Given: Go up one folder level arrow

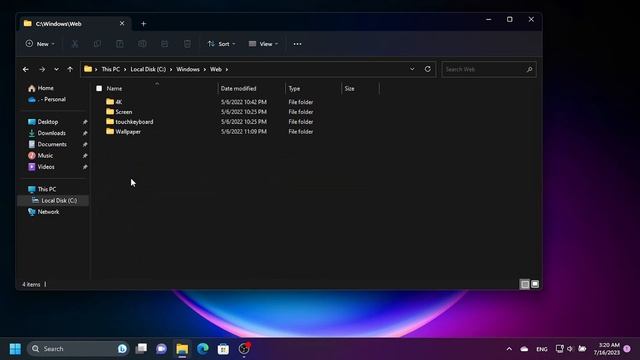Looking at the screenshot, I should (x=70, y=69).
